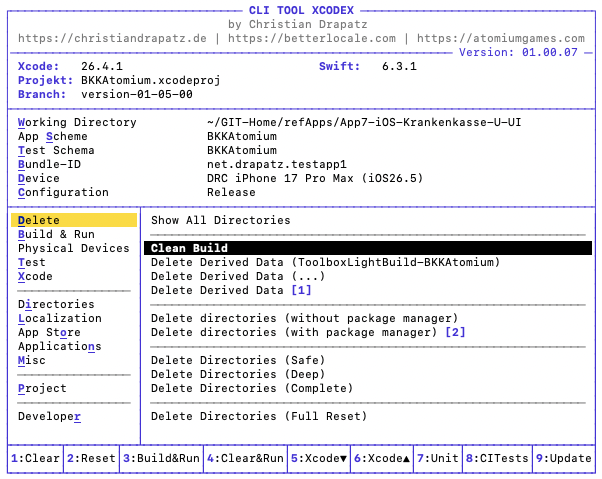Select Delete Derived Data (...)
The width and height of the screenshot is (602, 479).
(238, 276)
